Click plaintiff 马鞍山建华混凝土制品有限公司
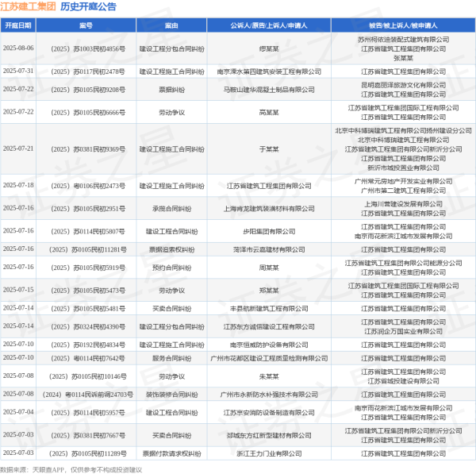This screenshot has height=474, width=476. tap(269, 90)
